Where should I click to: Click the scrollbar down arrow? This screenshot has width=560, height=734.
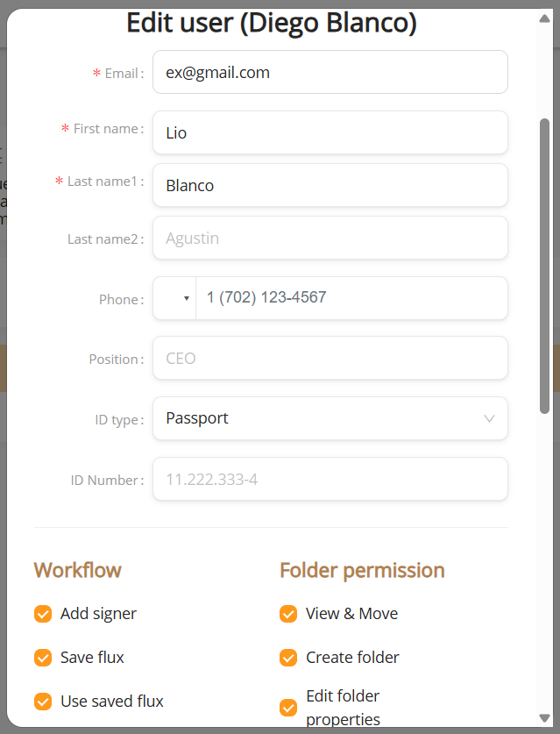click(544, 717)
